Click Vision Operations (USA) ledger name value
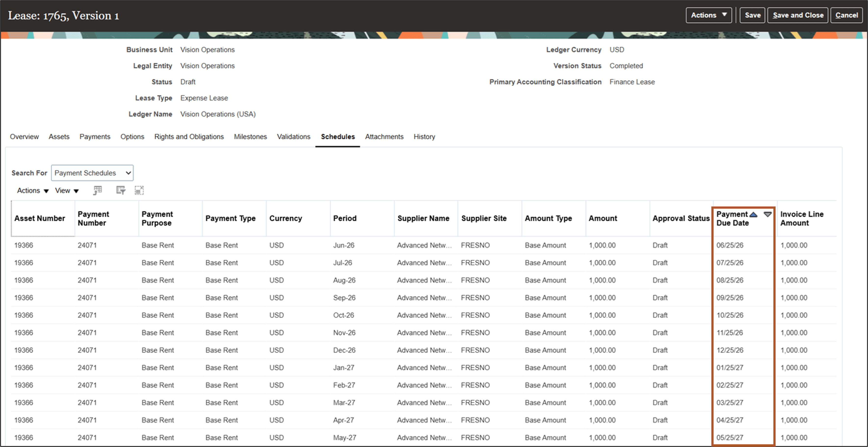The image size is (868, 447). pyautogui.click(x=218, y=114)
